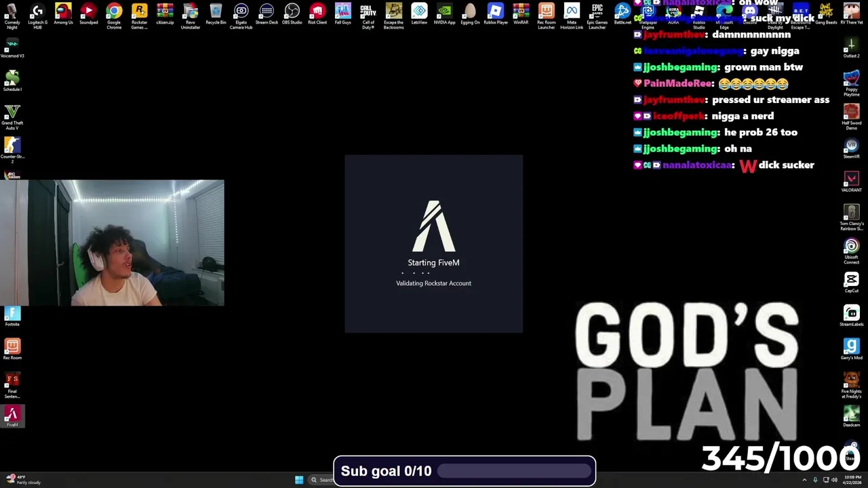The height and width of the screenshot is (488, 868).
Task: Open the Riot Client shortcut
Action: [x=317, y=14]
